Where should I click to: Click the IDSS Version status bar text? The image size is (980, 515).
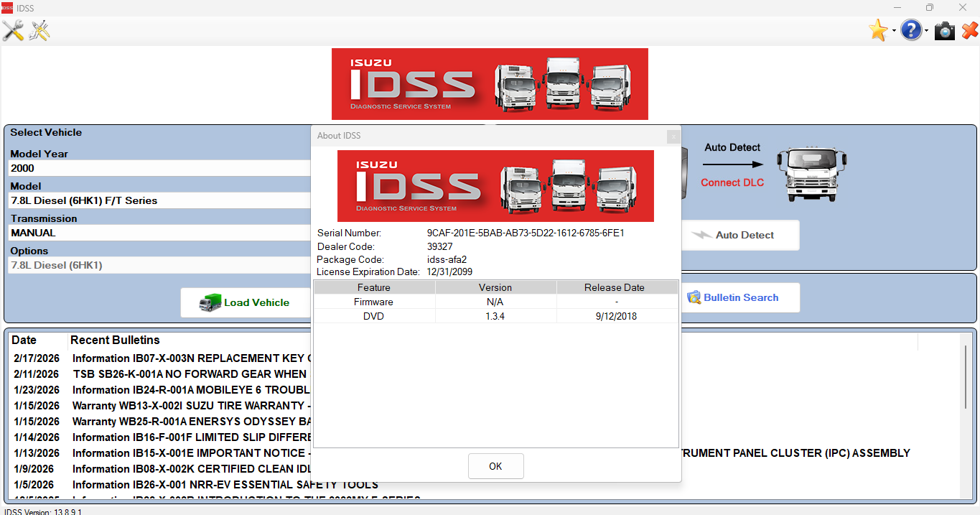(x=43, y=512)
